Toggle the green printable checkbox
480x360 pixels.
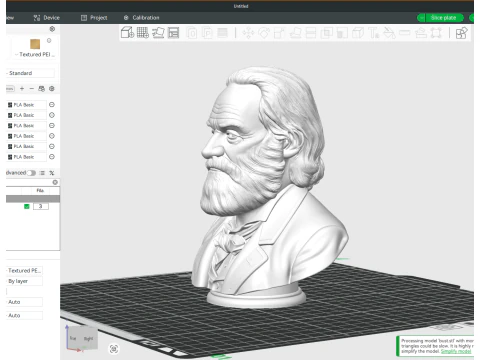click(x=27, y=206)
